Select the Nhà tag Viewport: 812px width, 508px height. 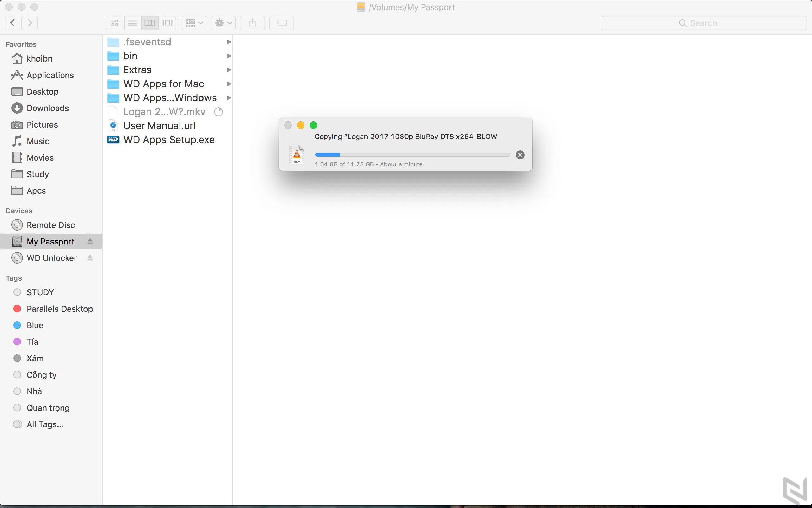[x=51, y=391]
